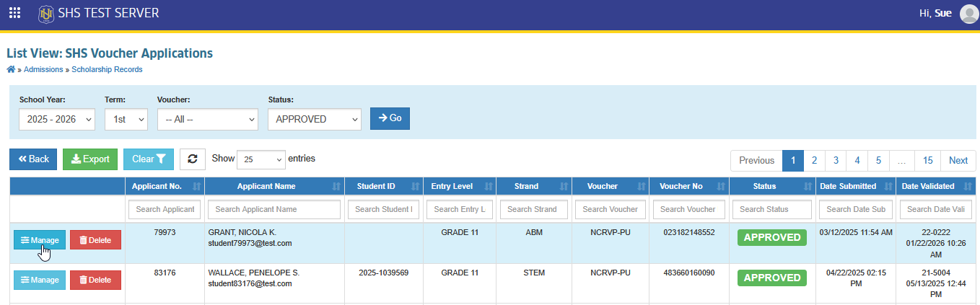The width and height of the screenshot is (980, 305).
Task: Open the Scholarship Records breadcrumb link
Action: point(107,69)
